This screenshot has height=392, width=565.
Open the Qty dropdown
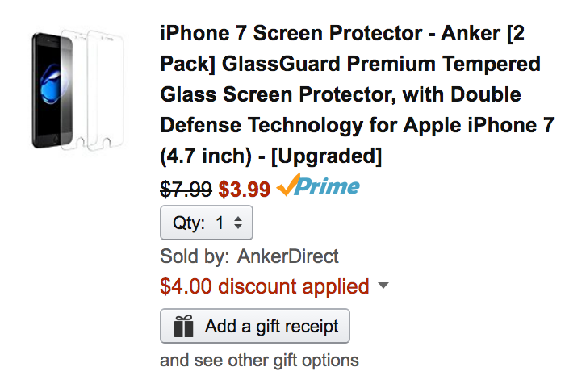[207, 223]
